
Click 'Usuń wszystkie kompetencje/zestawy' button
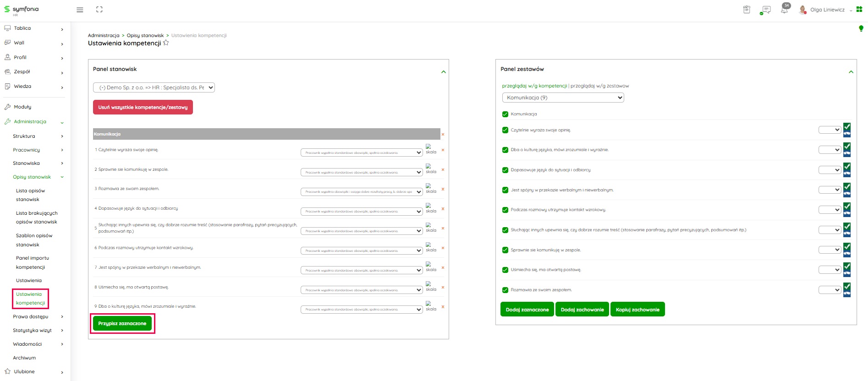[x=143, y=107]
